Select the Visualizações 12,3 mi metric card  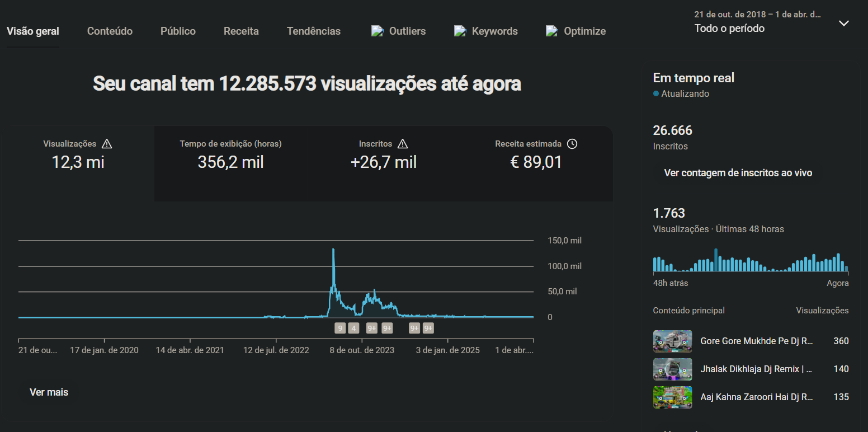[x=78, y=163]
